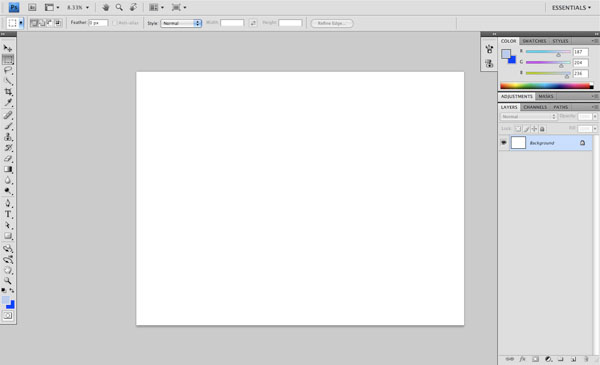Viewport: 600px width, 365px height.
Task: Switch to the Styles tab
Action: 560,41
